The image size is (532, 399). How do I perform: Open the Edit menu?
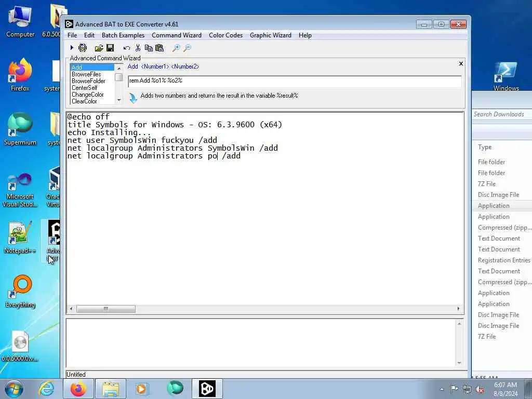[x=89, y=35]
